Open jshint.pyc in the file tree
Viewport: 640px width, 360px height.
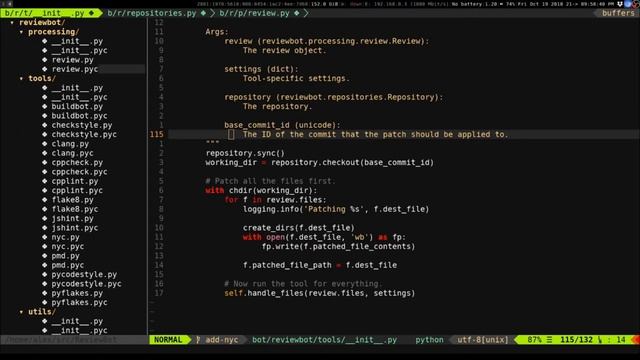click(x=75, y=228)
